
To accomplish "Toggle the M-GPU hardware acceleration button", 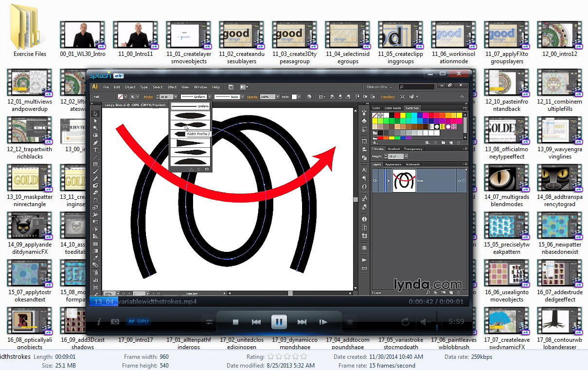I will [x=138, y=321].
